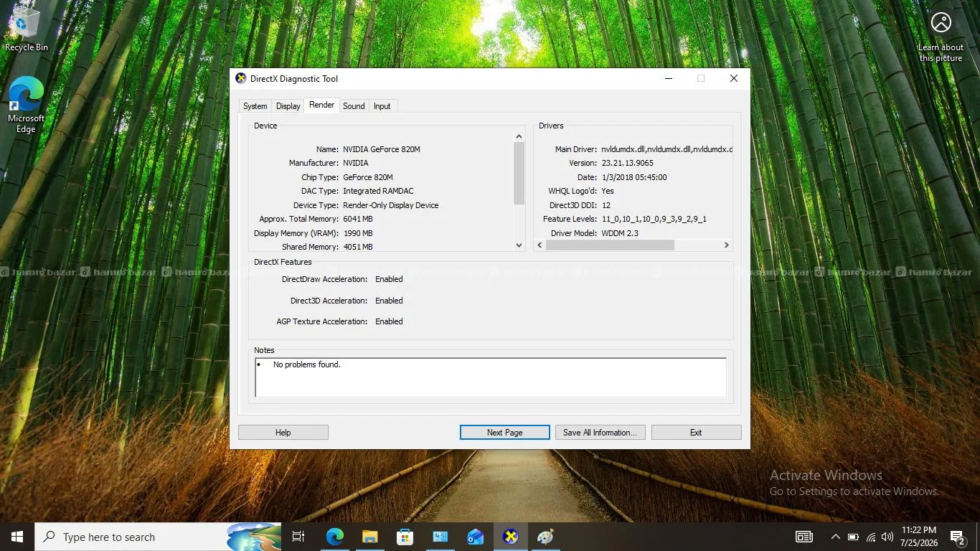The height and width of the screenshot is (551, 980).
Task: Click the DirectX dxdiag taskbar icon
Action: point(510,537)
